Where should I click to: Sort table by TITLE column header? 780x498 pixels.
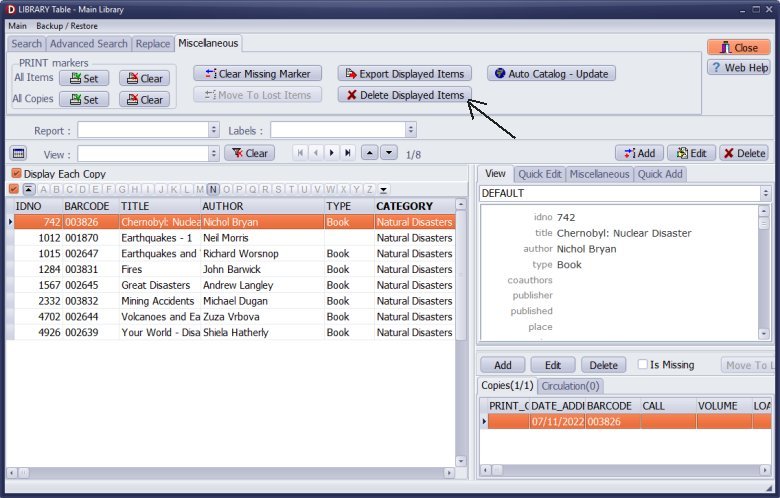160,206
